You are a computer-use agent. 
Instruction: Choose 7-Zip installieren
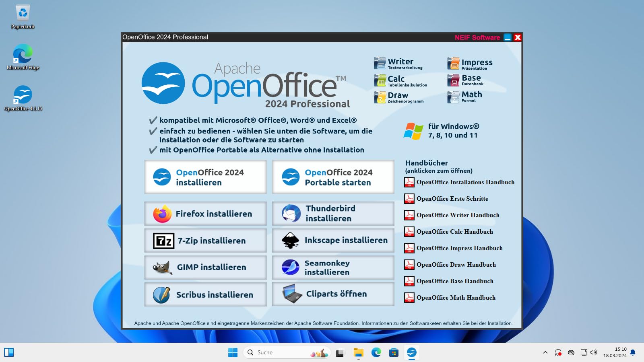(x=205, y=241)
